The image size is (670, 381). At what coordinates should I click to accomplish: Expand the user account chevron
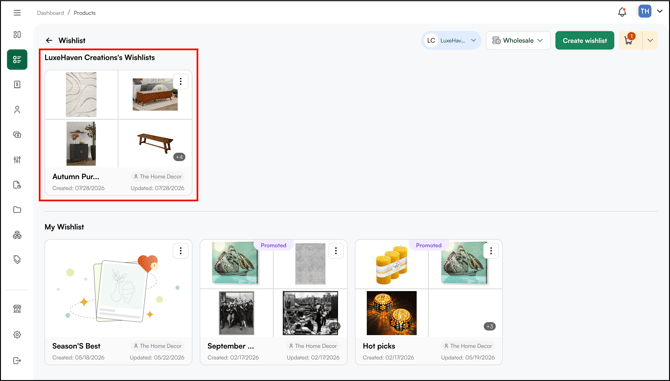coord(660,12)
